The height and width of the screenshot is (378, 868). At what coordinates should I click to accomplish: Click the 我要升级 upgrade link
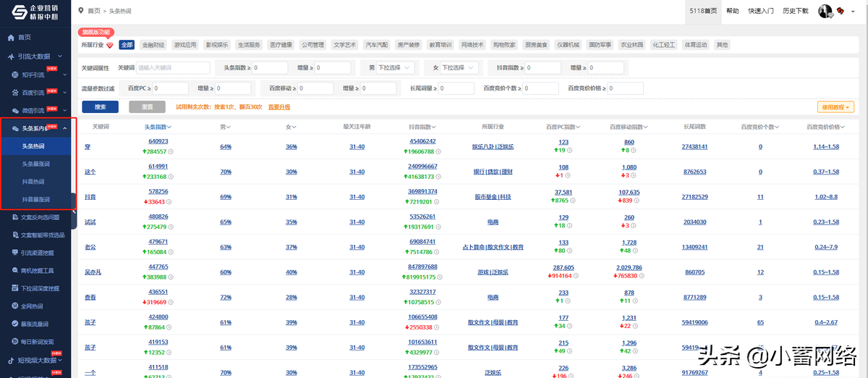tap(279, 107)
